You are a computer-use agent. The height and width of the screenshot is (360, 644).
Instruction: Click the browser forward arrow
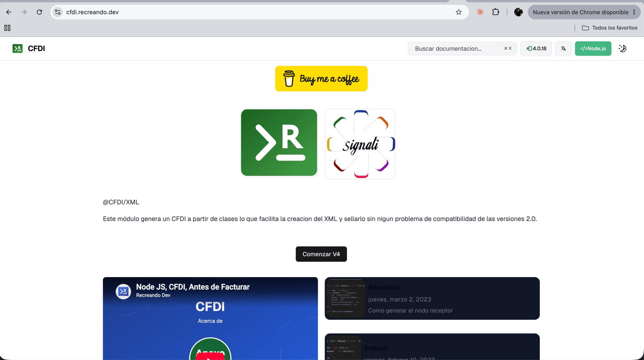(x=24, y=12)
